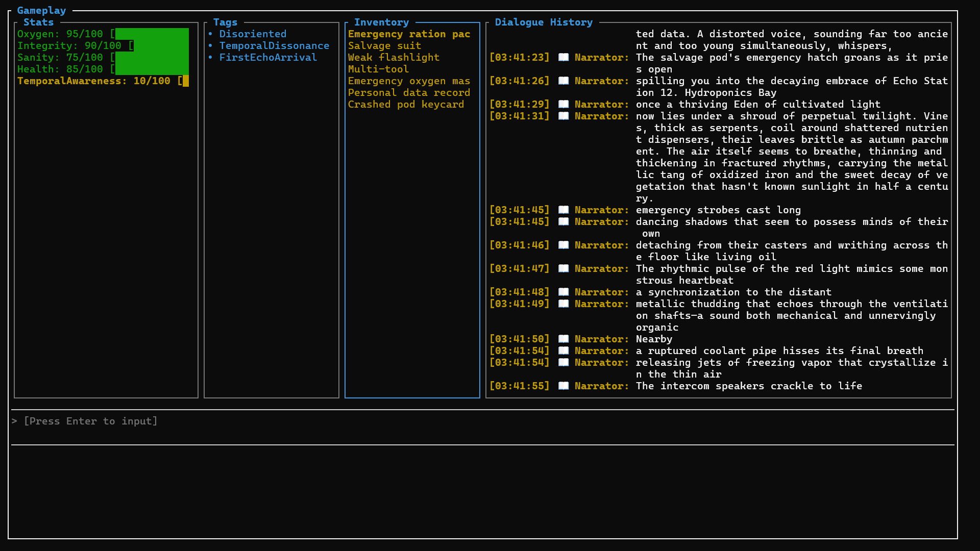Click the TemporalAwareness: 10/100 stat label
Image resolution: width=980 pixels, height=551 pixels.
coord(93,81)
